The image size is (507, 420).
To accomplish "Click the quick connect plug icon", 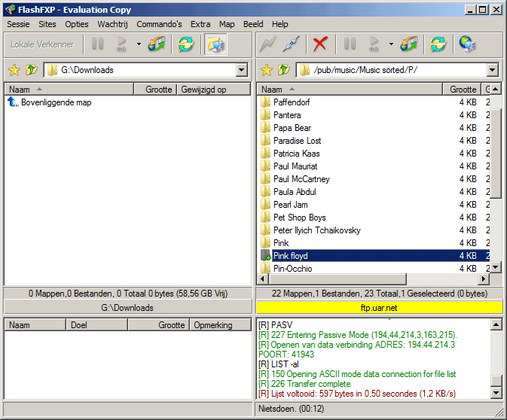I will (292, 44).
